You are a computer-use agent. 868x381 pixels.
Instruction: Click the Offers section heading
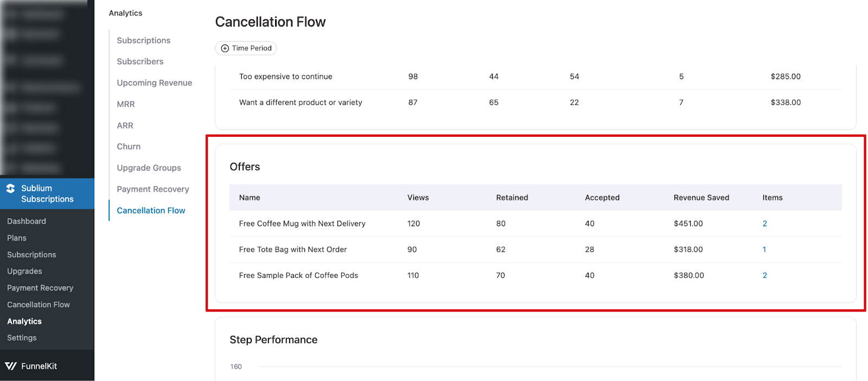[245, 167]
